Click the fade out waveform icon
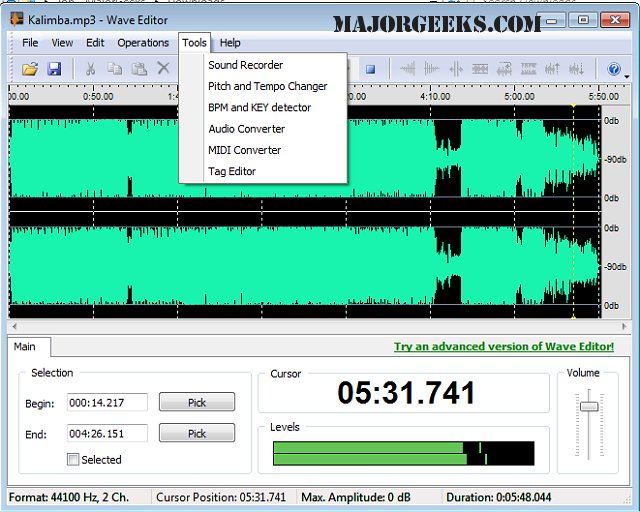The height and width of the screenshot is (512, 640). 431,69
